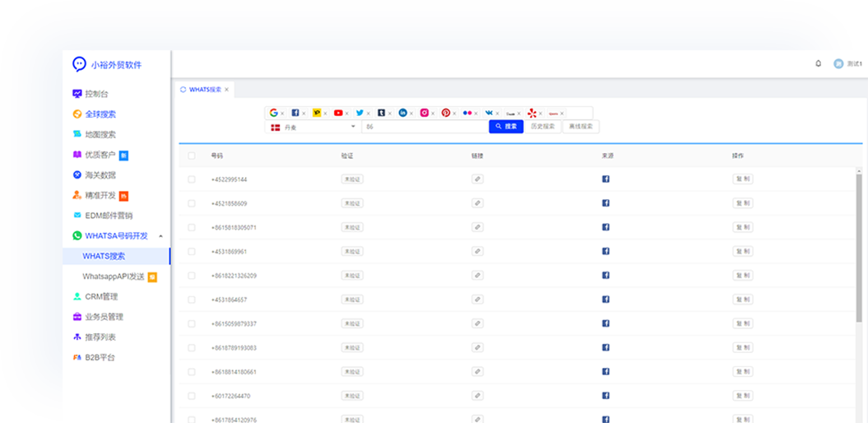Viewport: 868px width, 423px height.
Task: Click the VK source icon
Action: pos(489,113)
